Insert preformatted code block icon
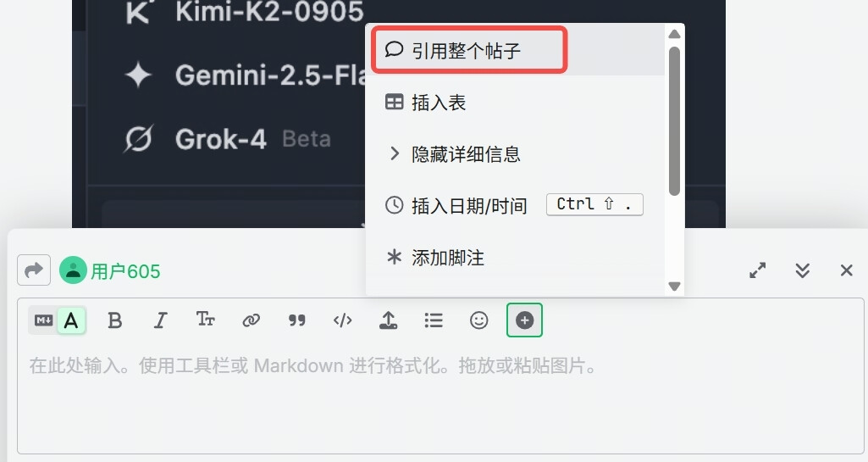This screenshot has height=462, width=868. click(x=342, y=320)
